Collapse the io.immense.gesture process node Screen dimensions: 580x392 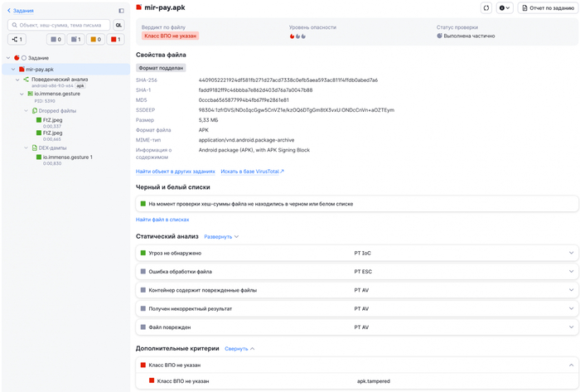[22, 94]
